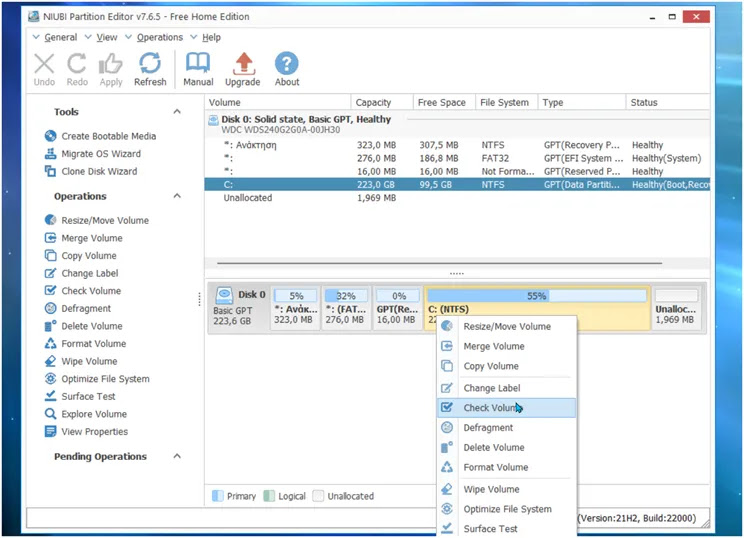Select the 323,0 MB recovery partition block
The height and width of the screenshot is (538, 744).
(295, 306)
